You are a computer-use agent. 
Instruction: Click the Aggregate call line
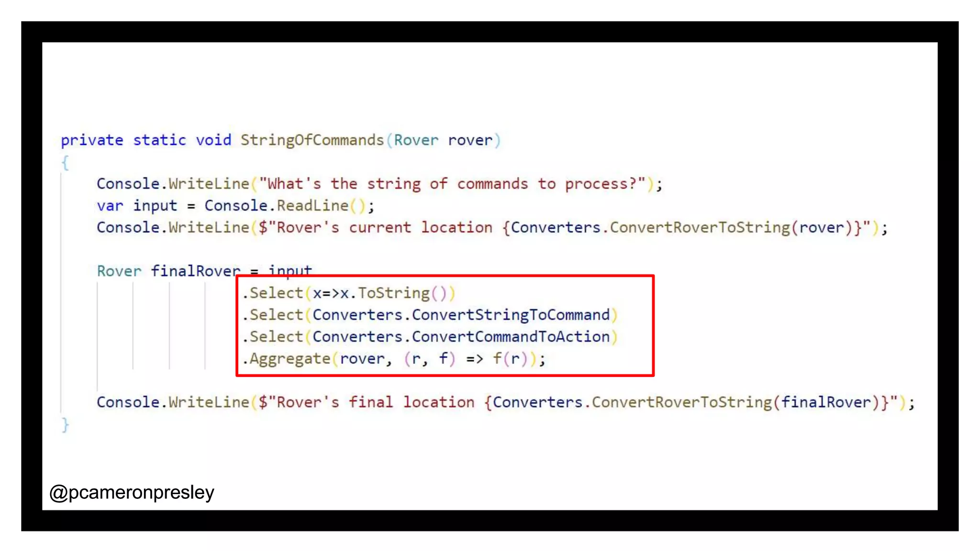point(393,359)
